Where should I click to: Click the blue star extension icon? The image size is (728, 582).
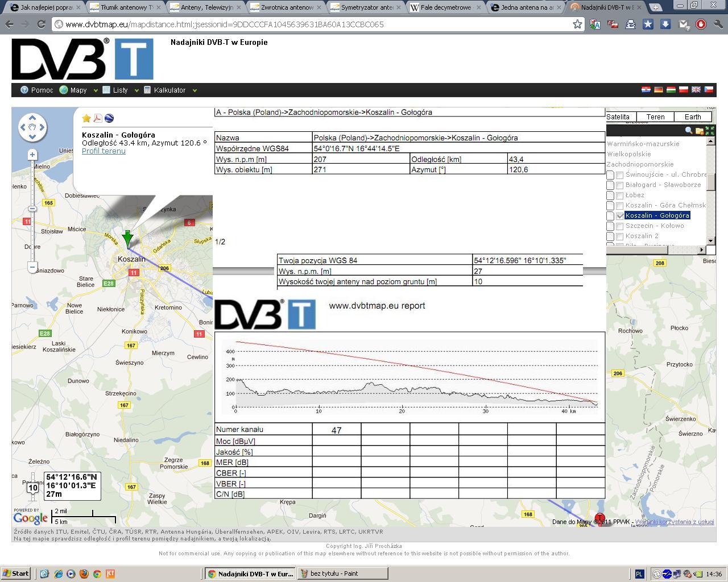pyautogui.click(x=648, y=24)
